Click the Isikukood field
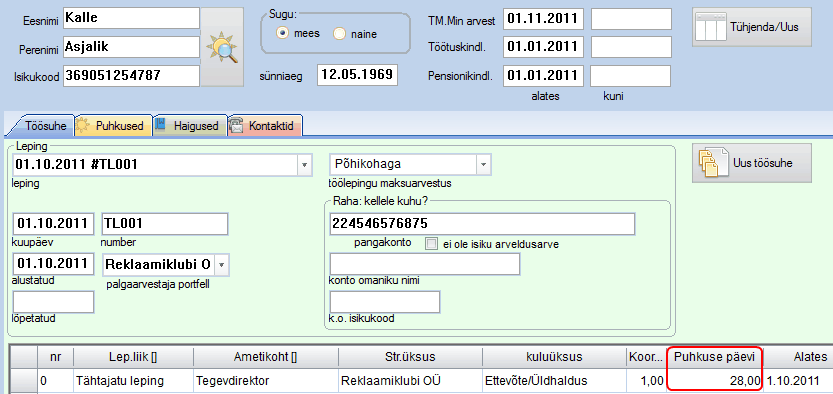 pyautogui.click(x=131, y=75)
